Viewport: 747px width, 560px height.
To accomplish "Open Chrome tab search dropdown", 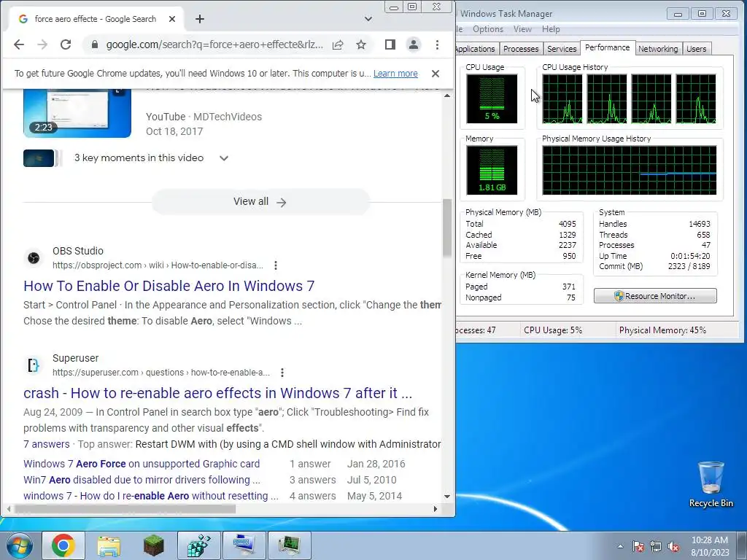I will [368, 19].
